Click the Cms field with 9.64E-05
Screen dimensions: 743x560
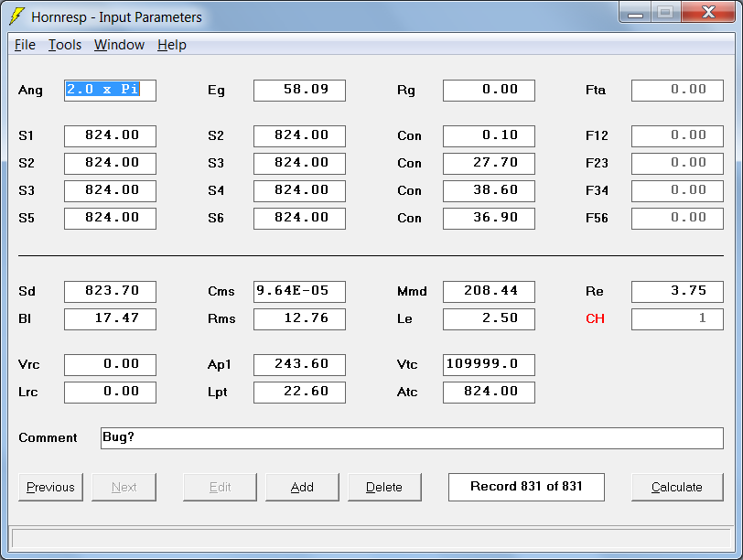299,292
